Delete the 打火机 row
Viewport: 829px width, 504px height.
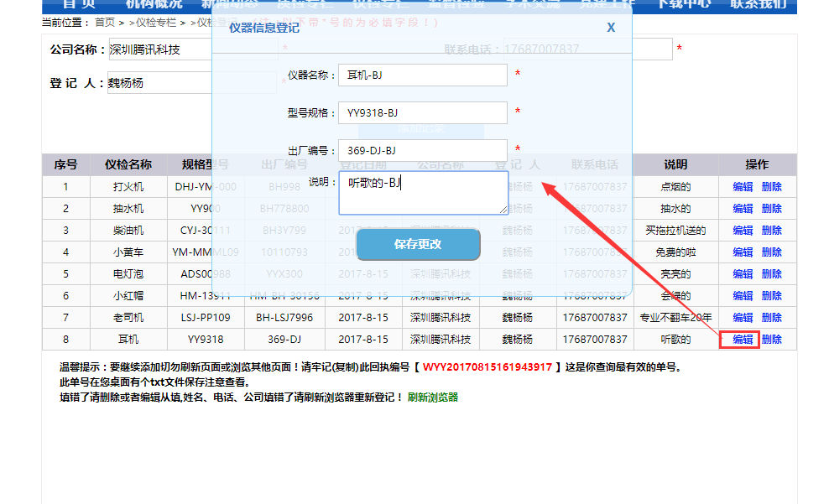tap(772, 186)
